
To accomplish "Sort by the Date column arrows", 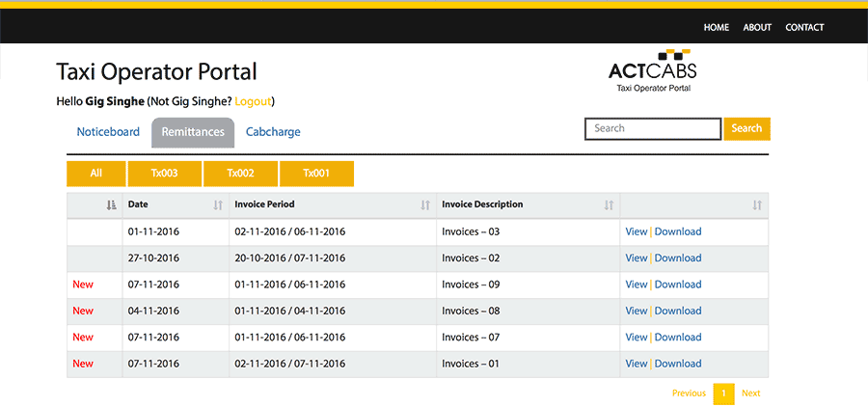I will tap(218, 205).
